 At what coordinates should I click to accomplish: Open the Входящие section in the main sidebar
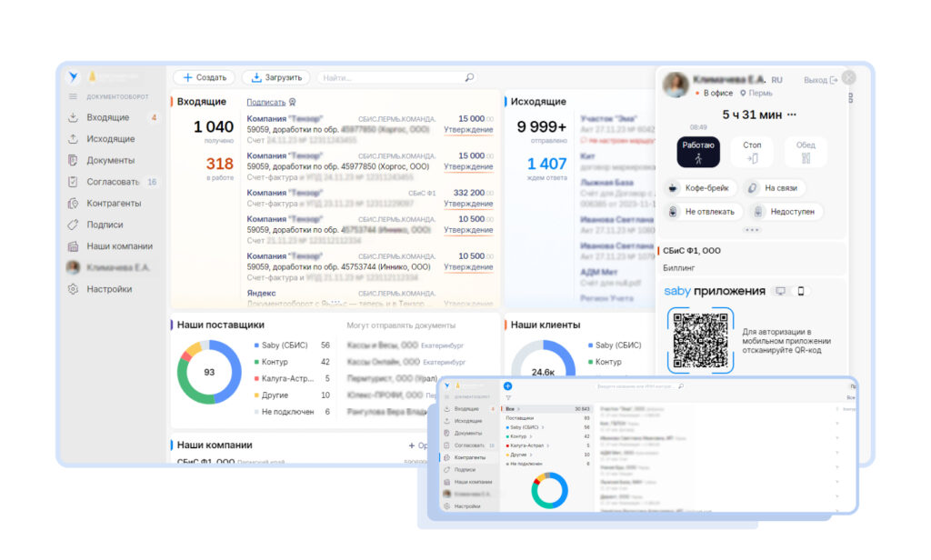coord(107,117)
